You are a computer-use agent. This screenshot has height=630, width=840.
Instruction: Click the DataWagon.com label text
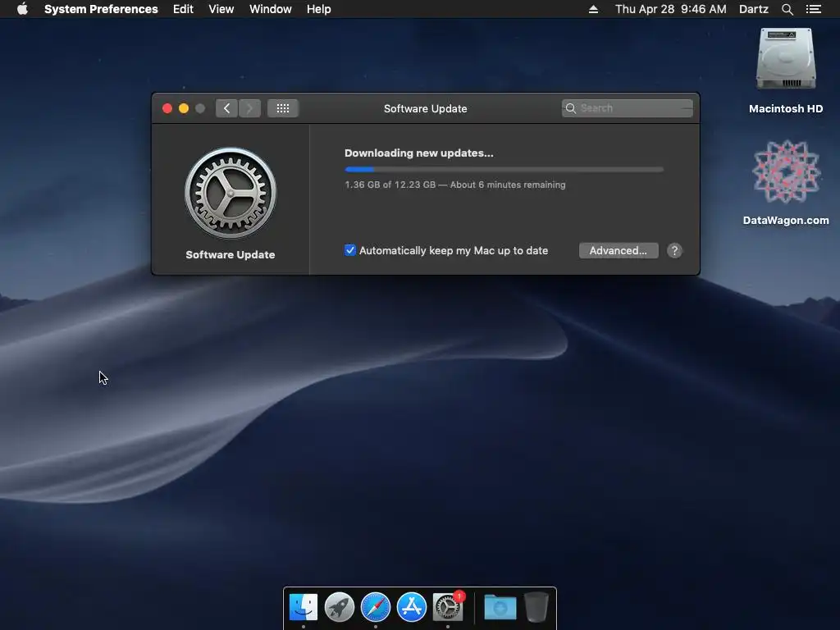click(x=786, y=220)
